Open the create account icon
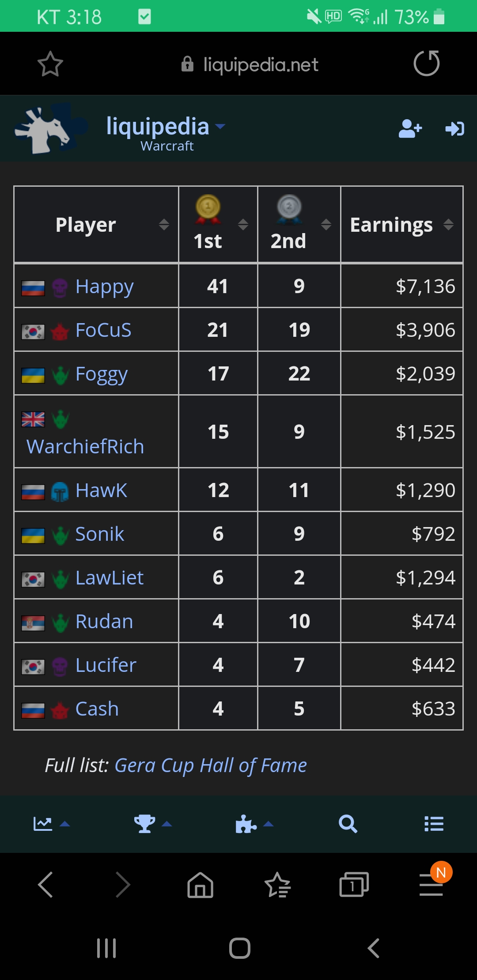Screen dimensions: 477x980 (x=410, y=128)
